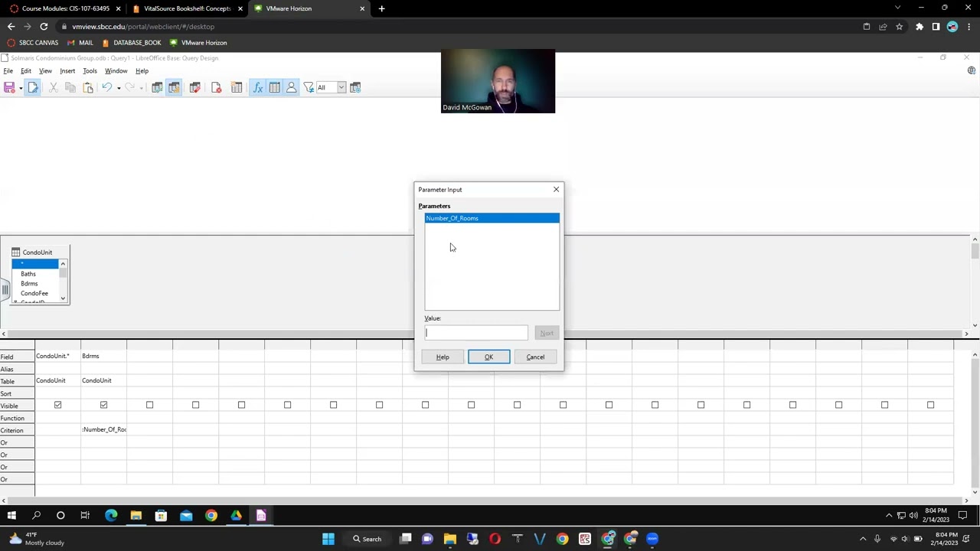Click the Cut scissors icon
The width and height of the screenshot is (980, 551).
click(54, 88)
